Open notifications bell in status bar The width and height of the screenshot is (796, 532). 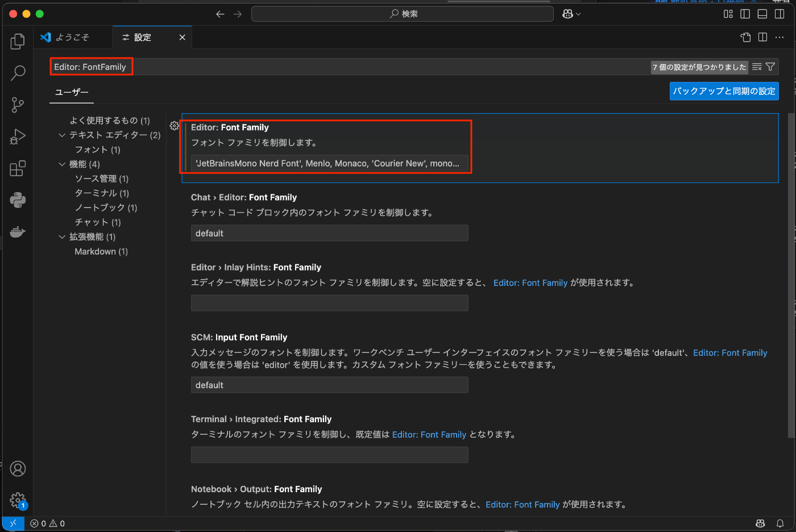click(x=780, y=523)
